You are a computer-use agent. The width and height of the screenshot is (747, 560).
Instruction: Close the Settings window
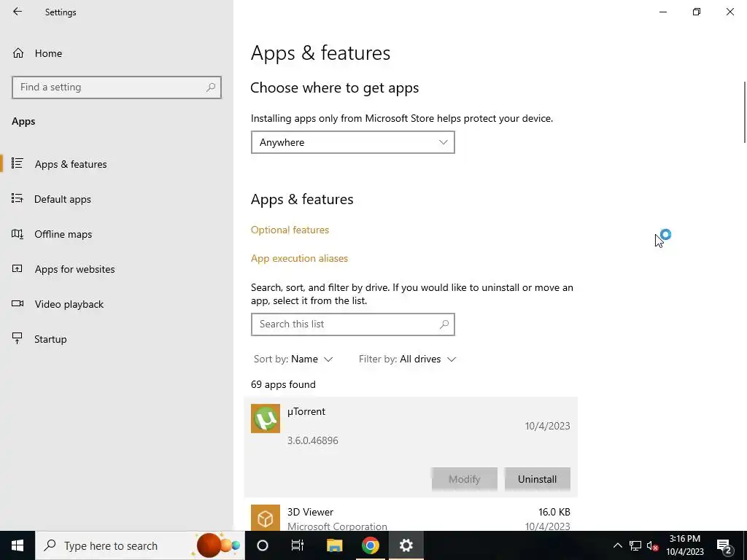click(x=729, y=12)
